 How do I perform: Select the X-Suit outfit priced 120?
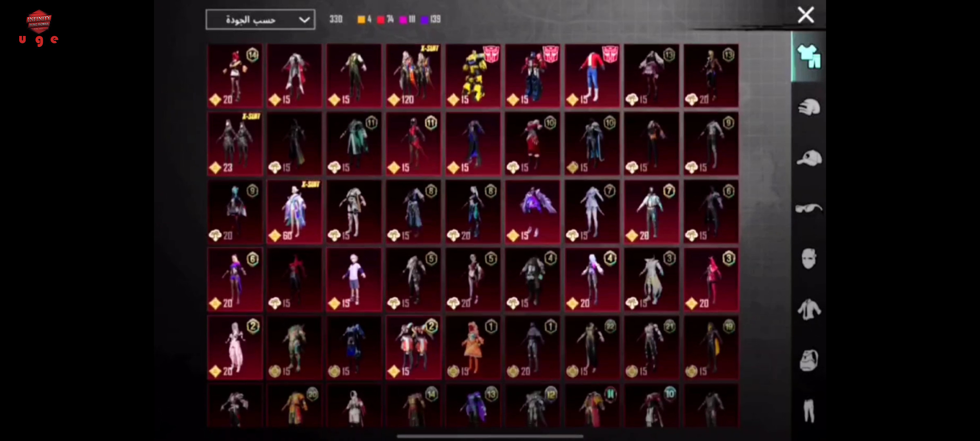click(413, 76)
